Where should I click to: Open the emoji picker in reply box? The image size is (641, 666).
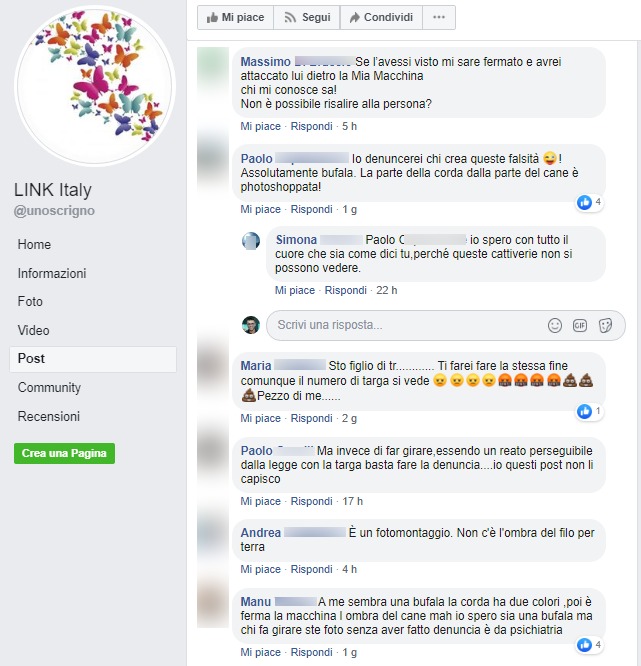click(x=554, y=325)
